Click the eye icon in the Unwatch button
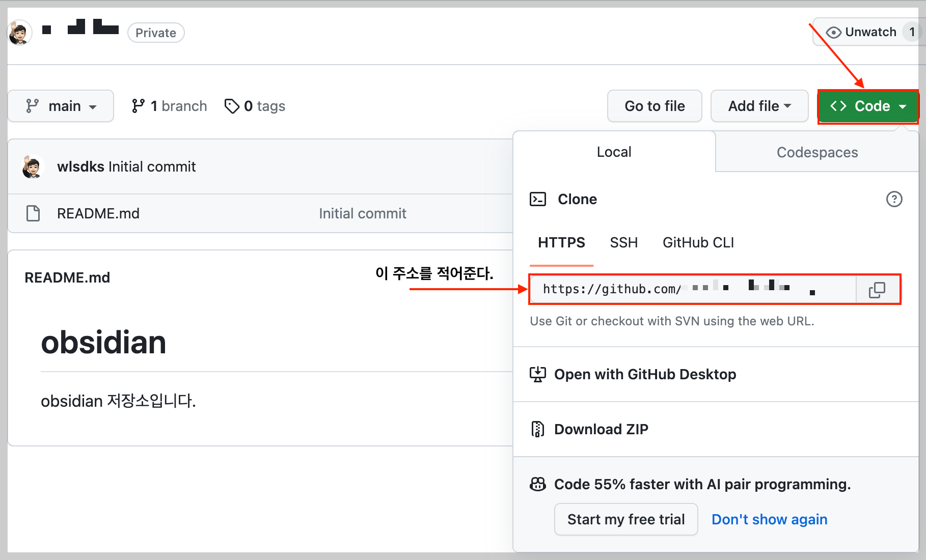 [833, 33]
